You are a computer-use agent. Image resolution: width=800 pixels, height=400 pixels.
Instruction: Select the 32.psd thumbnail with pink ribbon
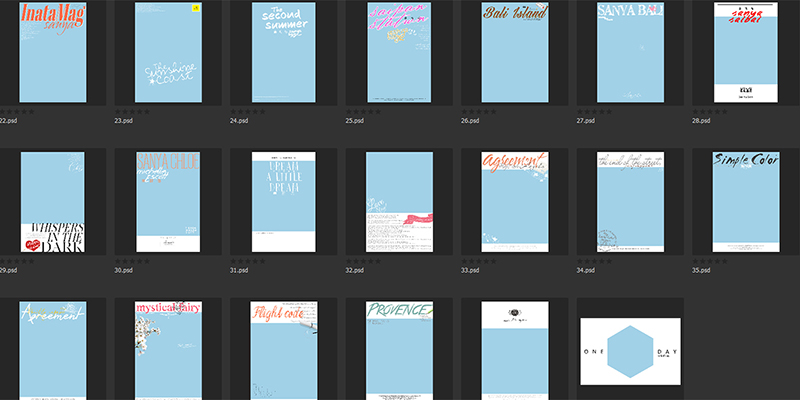(399, 202)
